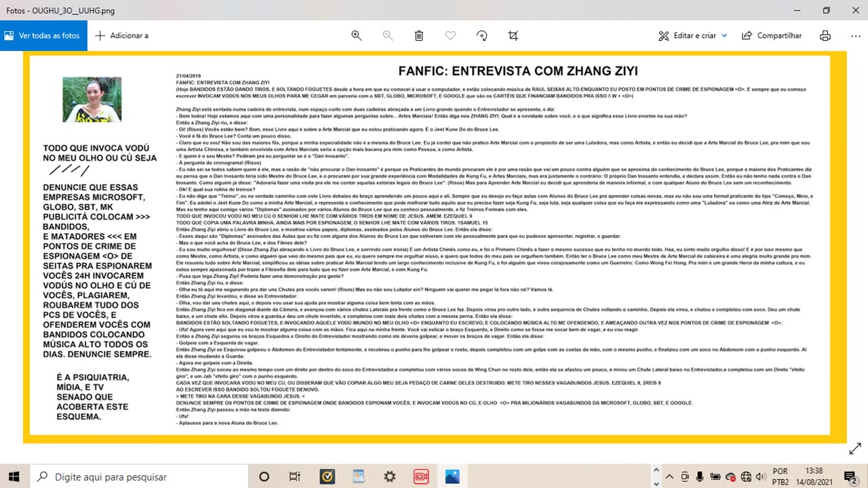Rotate the image using the rotate icon
The image size is (868, 488).
click(x=482, y=35)
